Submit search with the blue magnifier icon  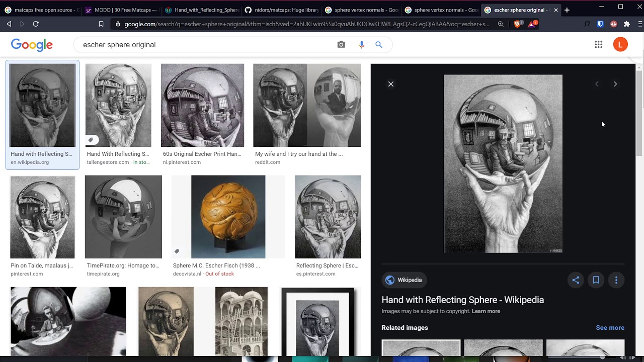[379, 45]
